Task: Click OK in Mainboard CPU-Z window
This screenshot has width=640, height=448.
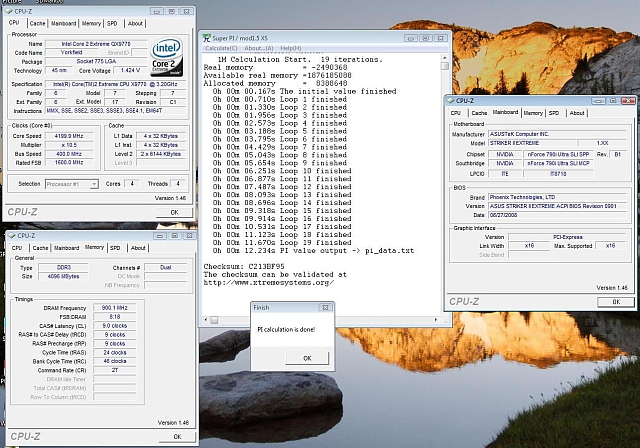Action: point(616,302)
